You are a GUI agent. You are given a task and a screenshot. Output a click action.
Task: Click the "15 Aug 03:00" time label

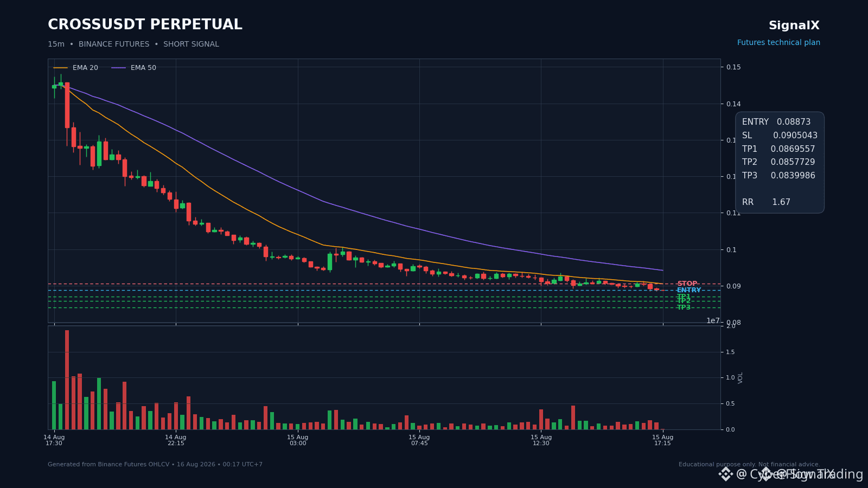298,440
